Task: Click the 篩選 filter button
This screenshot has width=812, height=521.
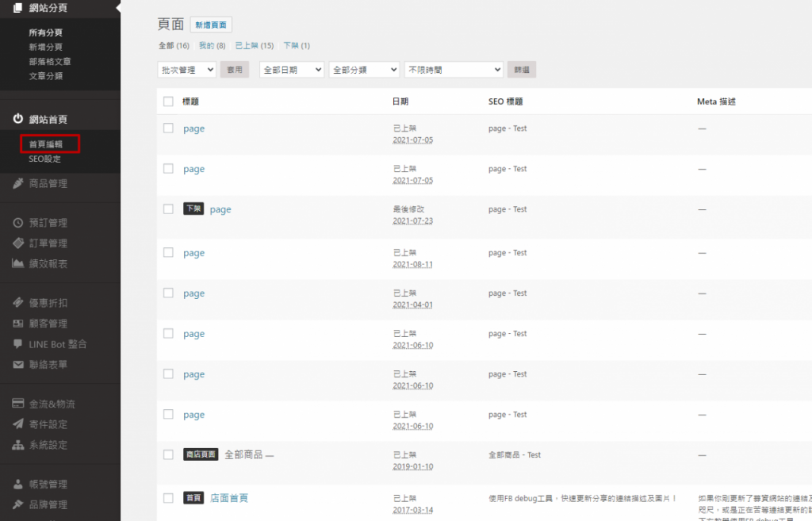Action: (522, 70)
